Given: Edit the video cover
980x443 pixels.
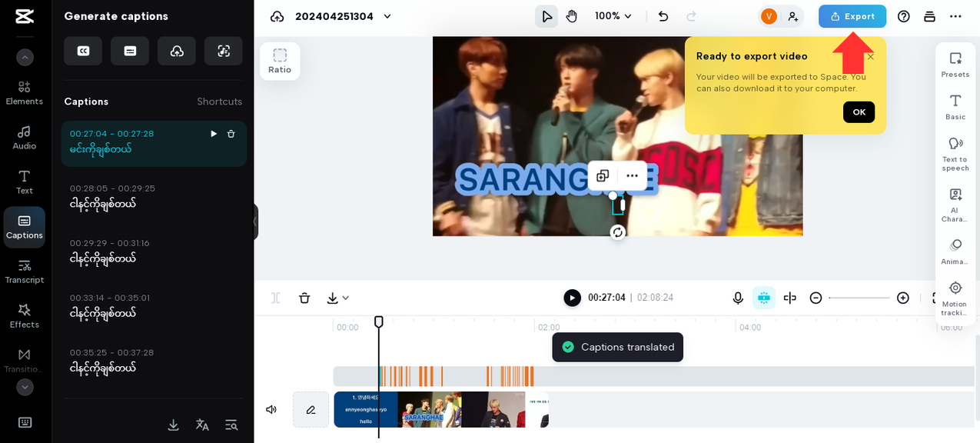Looking at the screenshot, I should [311, 409].
